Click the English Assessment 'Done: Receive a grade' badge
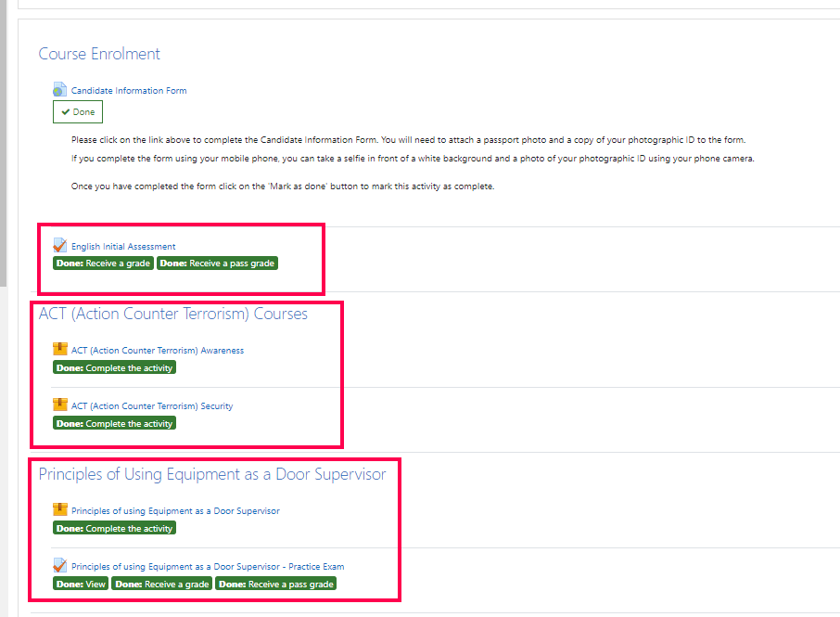 pos(104,264)
